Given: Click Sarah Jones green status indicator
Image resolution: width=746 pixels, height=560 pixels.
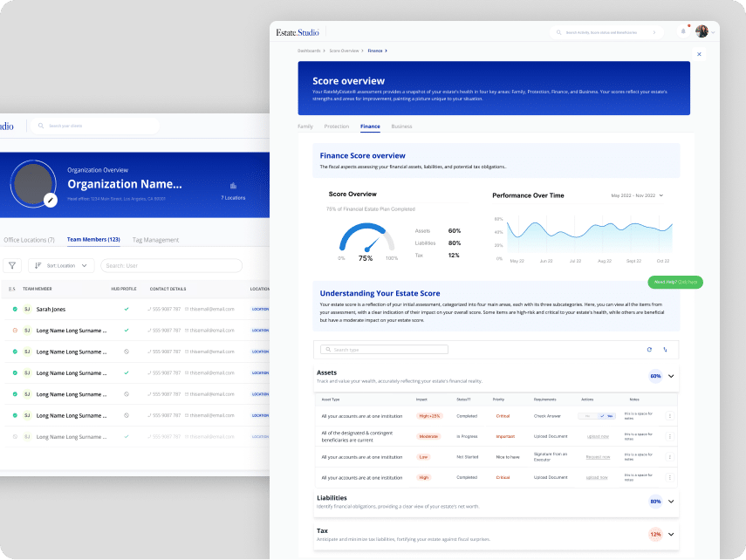Looking at the screenshot, I should [15, 309].
